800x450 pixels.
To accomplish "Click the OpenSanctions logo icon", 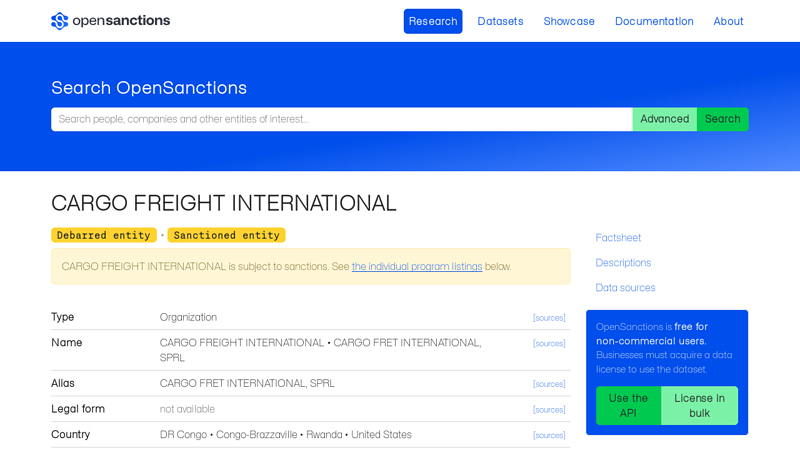I will point(60,21).
